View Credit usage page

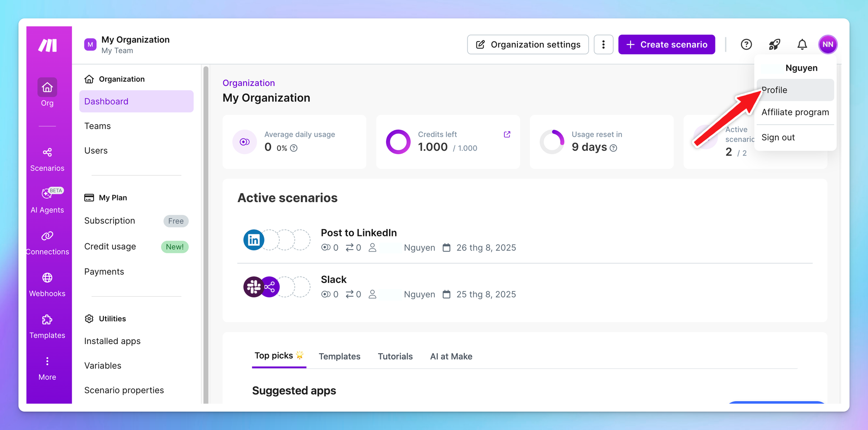110,247
